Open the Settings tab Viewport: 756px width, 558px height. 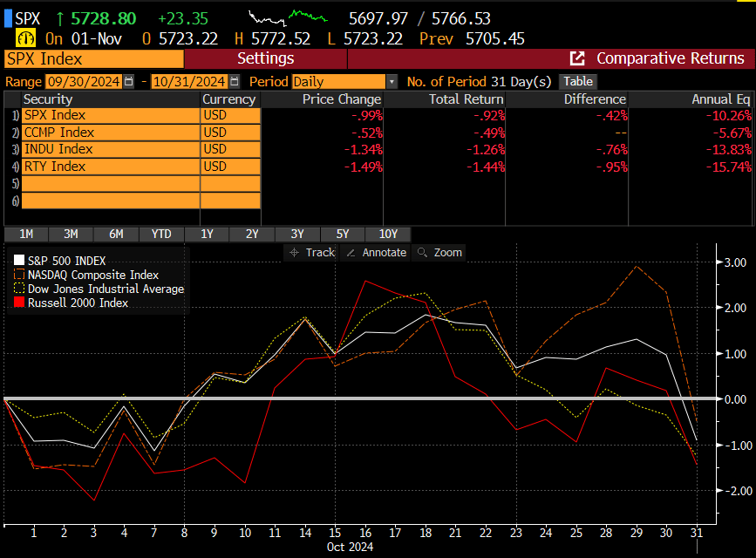266,58
